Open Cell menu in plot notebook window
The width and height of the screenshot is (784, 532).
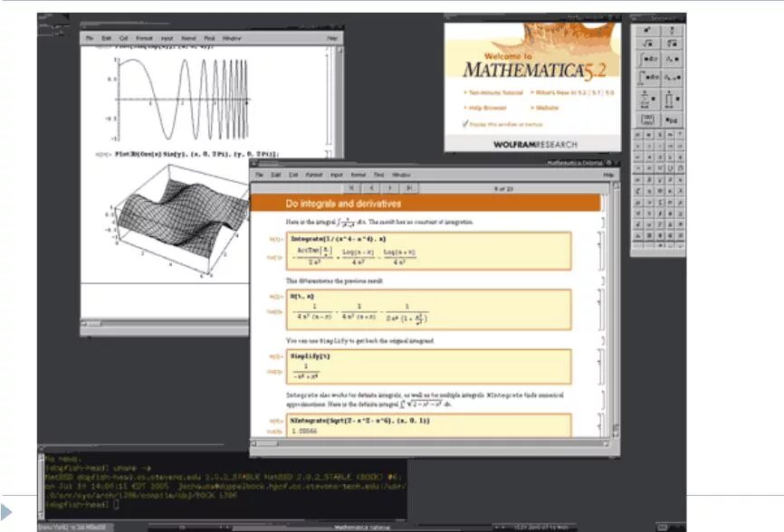click(x=123, y=38)
